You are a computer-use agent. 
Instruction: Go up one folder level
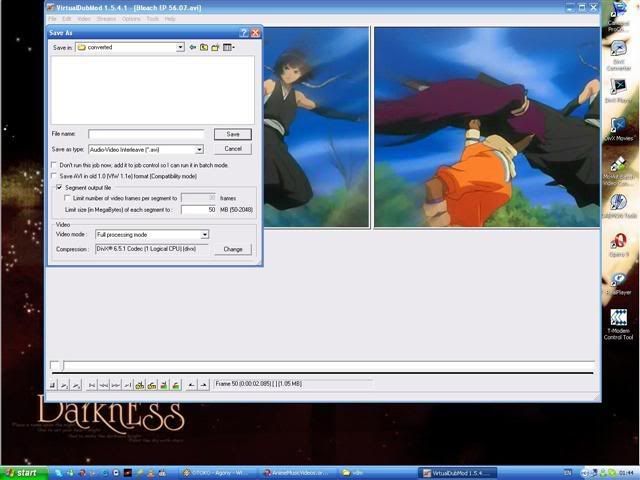tap(204, 47)
